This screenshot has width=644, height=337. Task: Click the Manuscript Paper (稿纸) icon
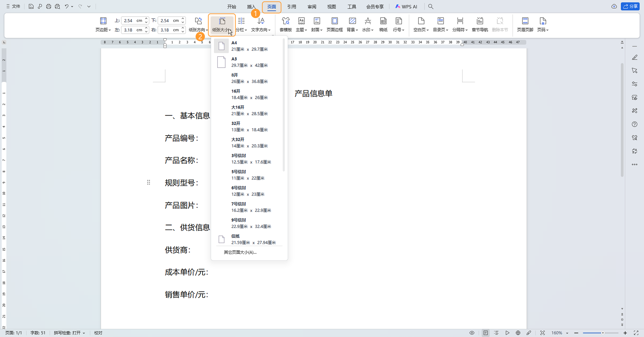pos(383,24)
